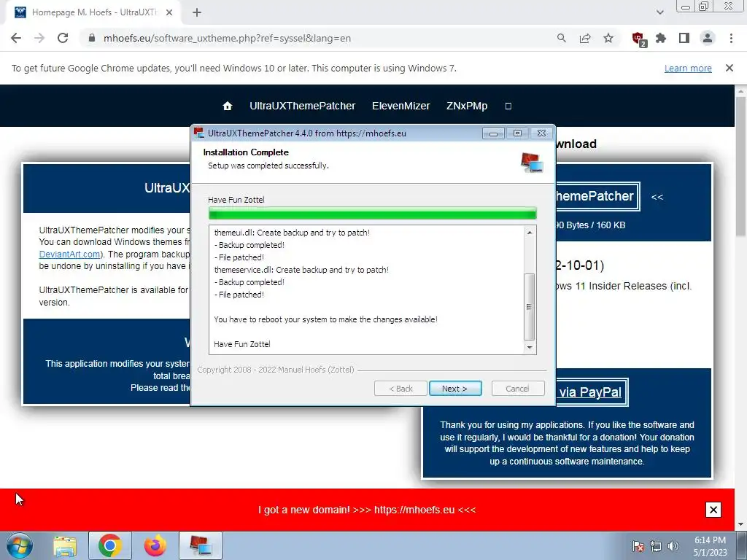
Task: Click the installer taskbar icon
Action: (201, 545)
